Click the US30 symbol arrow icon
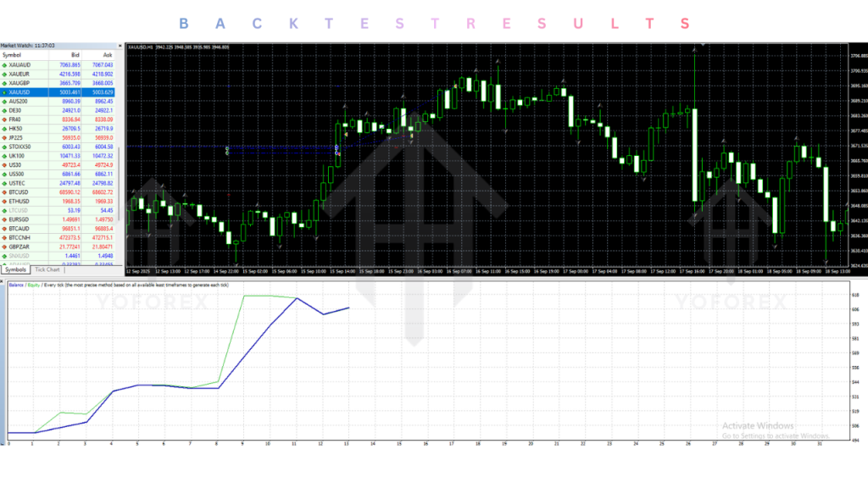The height and width of the screenshot is (488, 868). pyautogui.click(x=5, y=164)
